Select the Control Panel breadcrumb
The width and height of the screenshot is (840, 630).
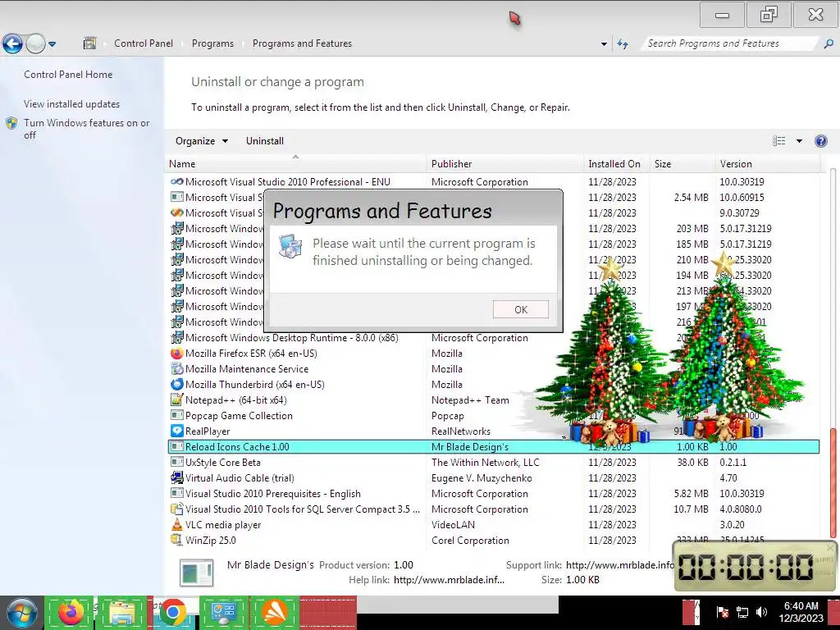144,43
